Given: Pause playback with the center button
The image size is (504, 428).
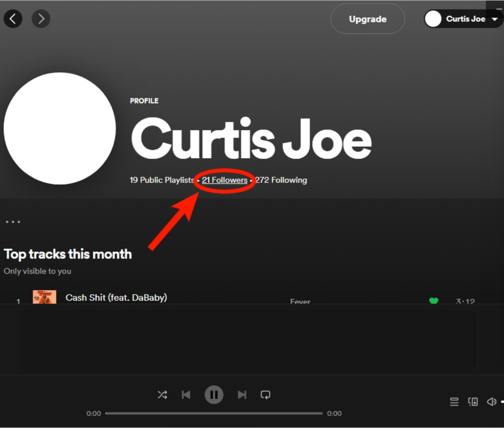Looking at the screenshot, I should click(x=214, y=395).
